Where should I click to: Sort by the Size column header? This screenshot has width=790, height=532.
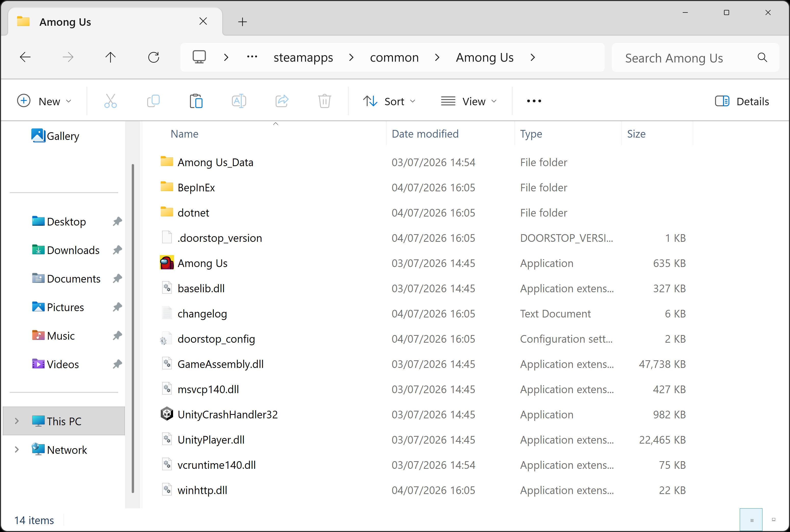(636, 134)
